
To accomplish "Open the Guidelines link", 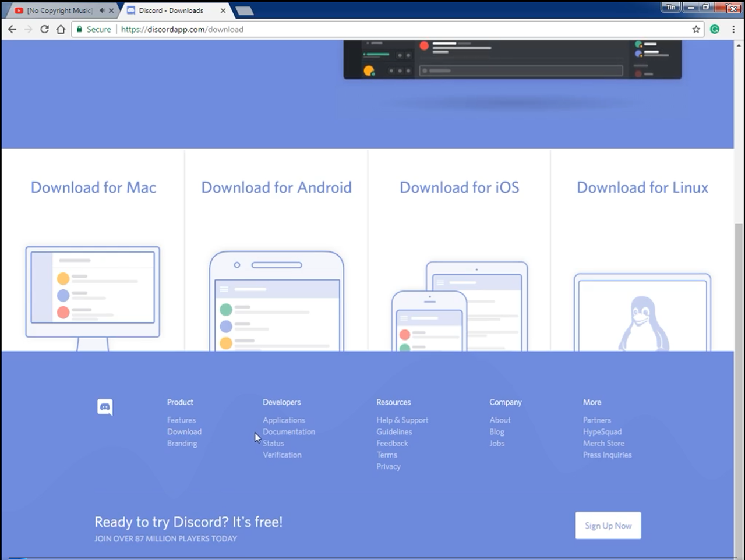I will (x=394, y=431).
